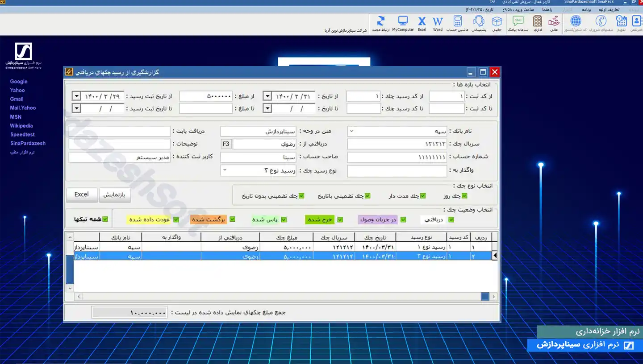Viewport: 643px width, 364px height.
Task: Open the تعاریف اولیه menu
Action: [x=609, y=9]
